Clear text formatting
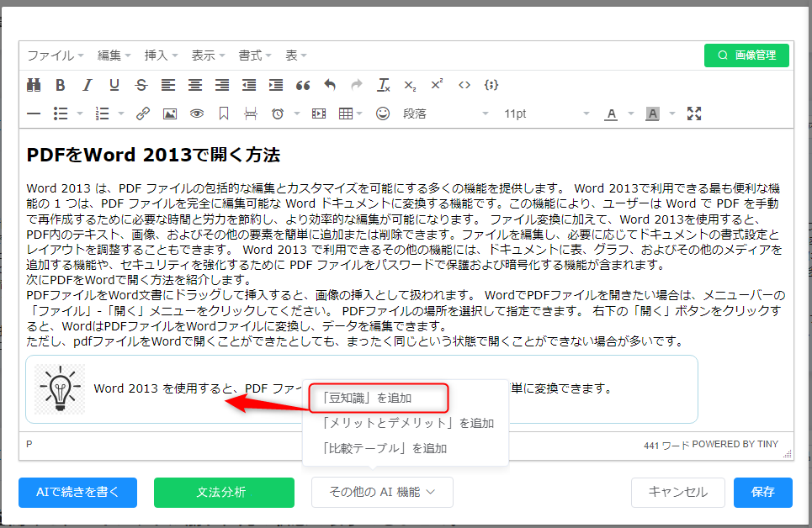Screen dimensions: 812x528 [384, 85]
